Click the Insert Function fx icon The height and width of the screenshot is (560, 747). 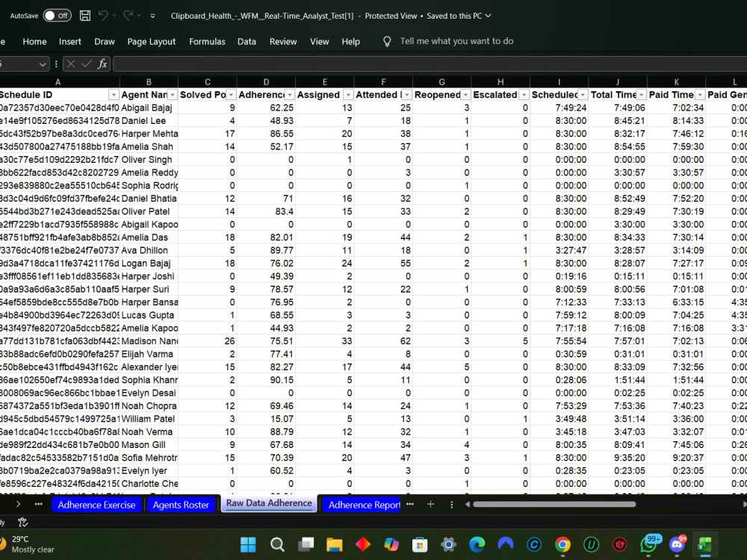pyautogui.click(x=102, y=63)
